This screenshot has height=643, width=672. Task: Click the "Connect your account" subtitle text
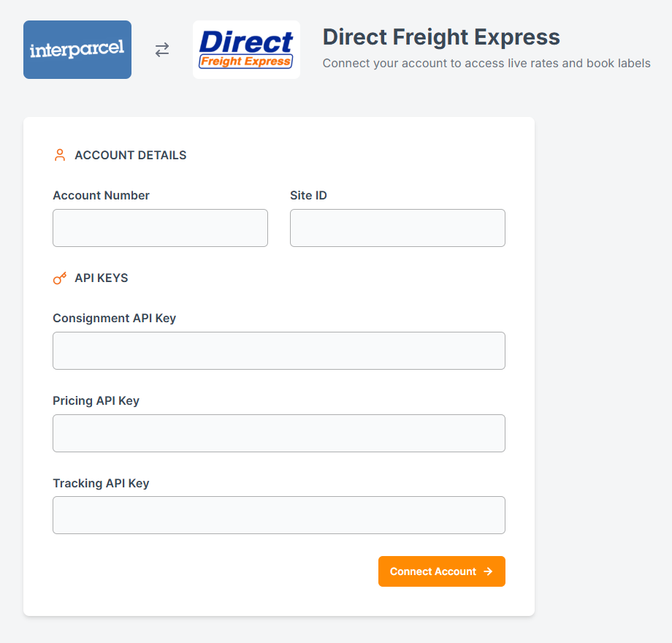click(486, 64)
